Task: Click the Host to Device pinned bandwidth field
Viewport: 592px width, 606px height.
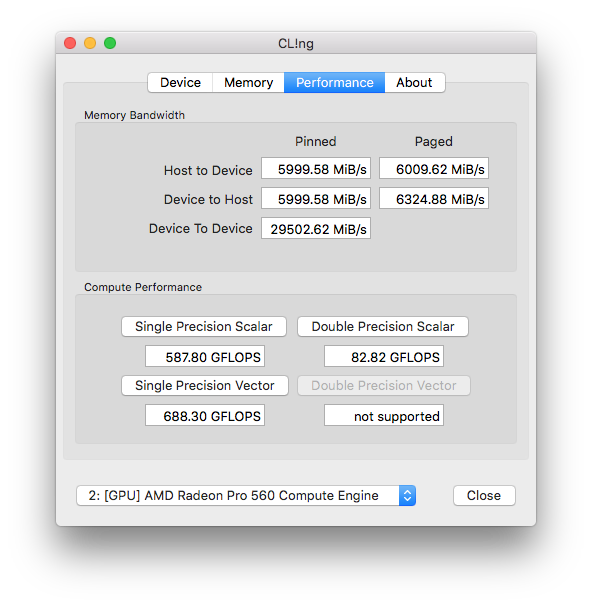Action: click(x=316, y=168)
